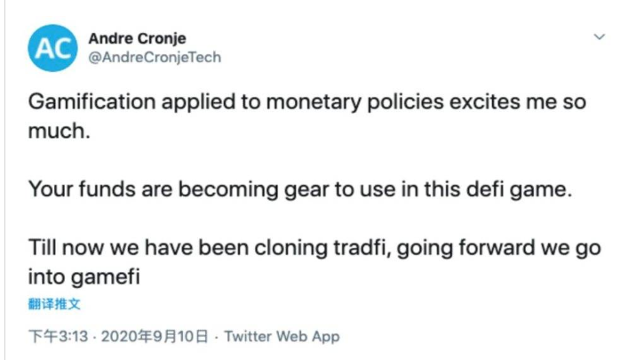Click the letter C inside the avatar circle

click(62, 49)
